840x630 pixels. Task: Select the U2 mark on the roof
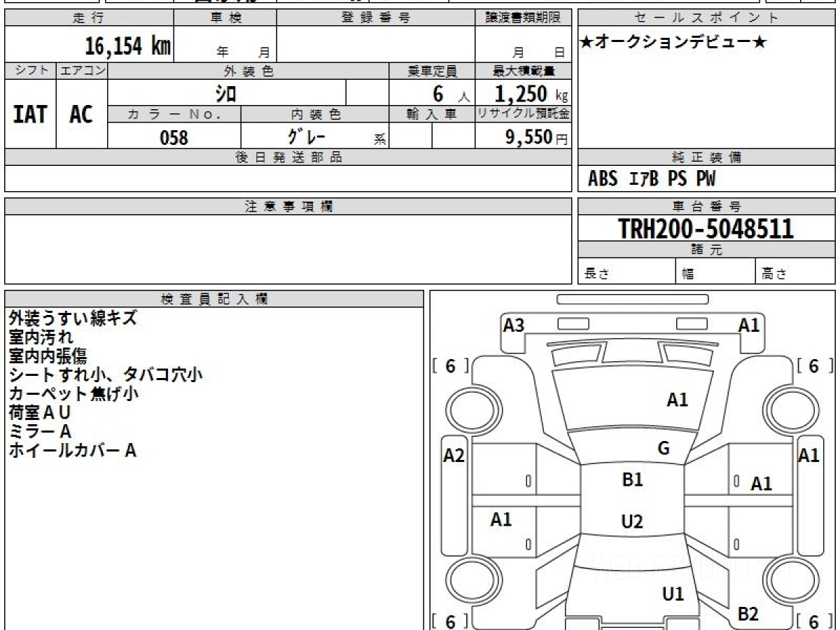click(632, 521)
